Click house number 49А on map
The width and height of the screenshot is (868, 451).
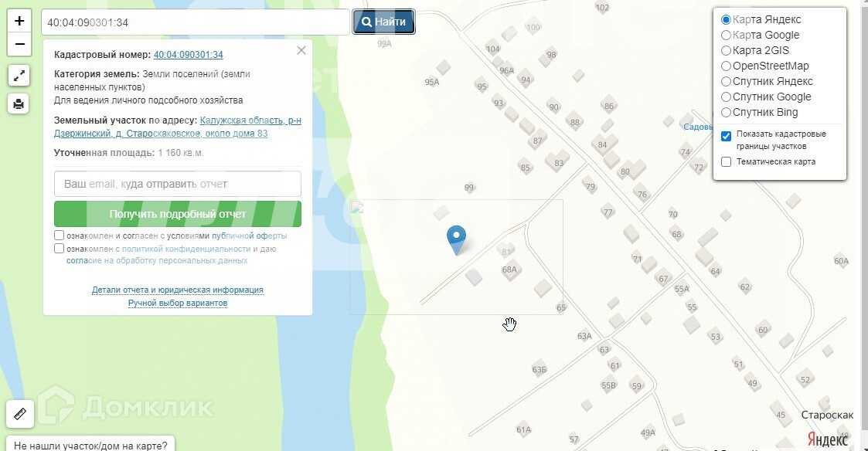click(x=648, y=432)
